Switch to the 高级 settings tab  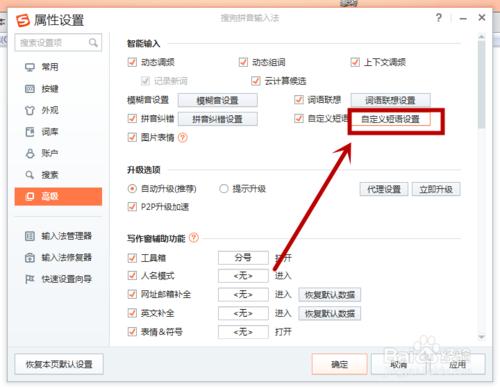58,196
